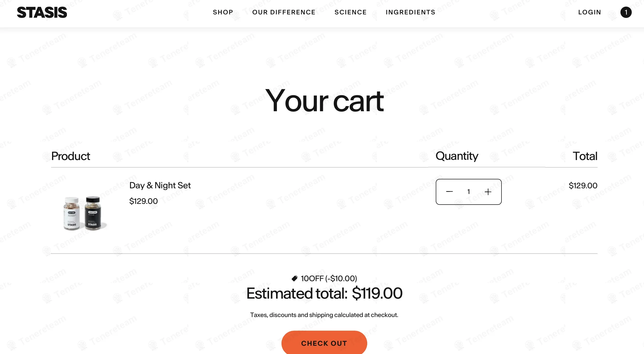The image size is (644, 354).
Task: Increase quantity with the plus button
Action: click(x=488, y=192)
